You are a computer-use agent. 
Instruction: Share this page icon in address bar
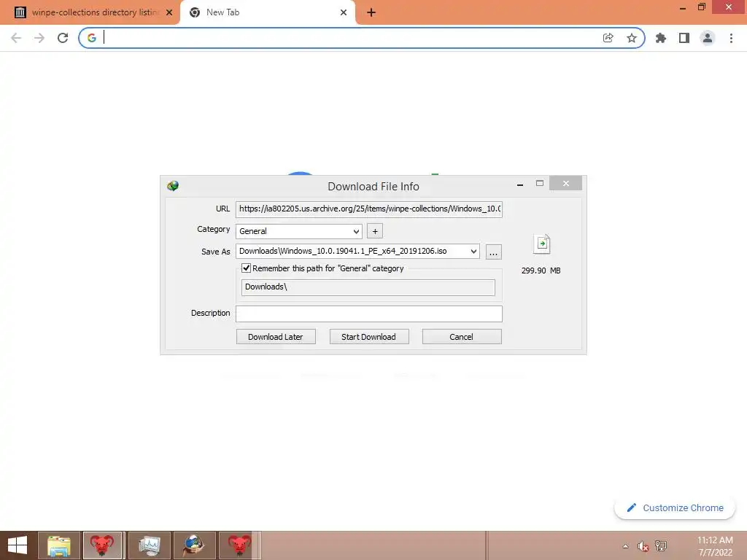point(608,38)
